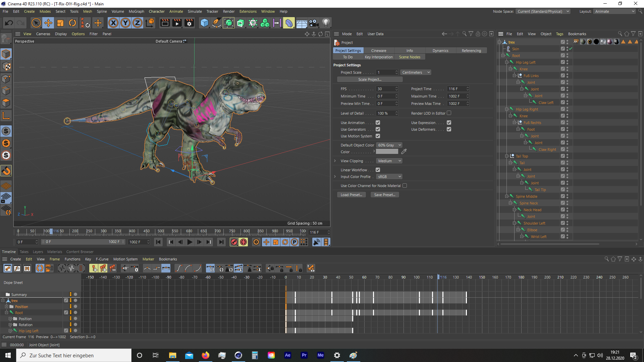Open the Character menu
644x362 pixels.
pyautogui.click(x=157, y=11)
